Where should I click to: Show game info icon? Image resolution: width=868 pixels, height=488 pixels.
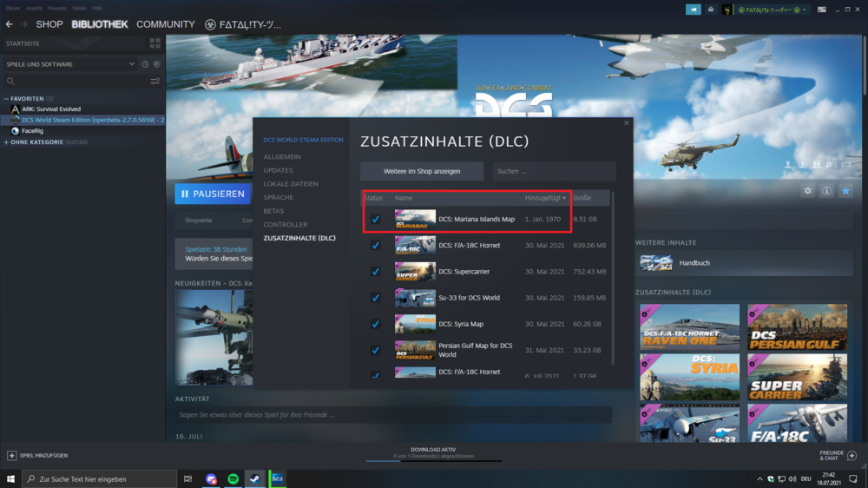click(x=826, y=190)
